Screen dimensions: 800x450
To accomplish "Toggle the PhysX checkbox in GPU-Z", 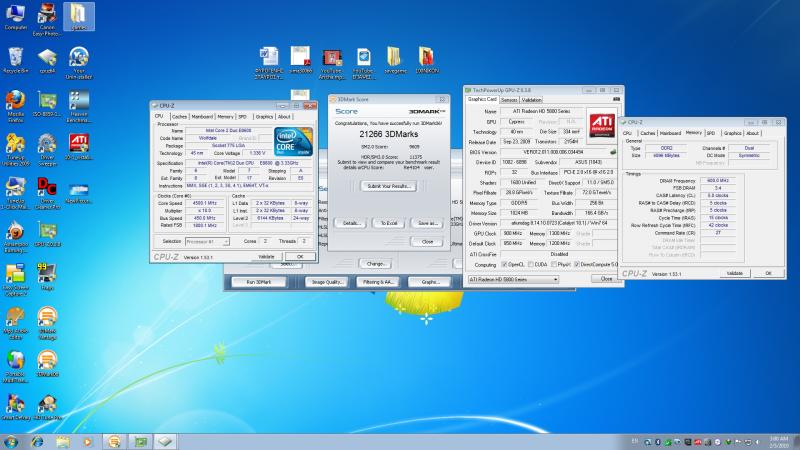I will point(554,264).
